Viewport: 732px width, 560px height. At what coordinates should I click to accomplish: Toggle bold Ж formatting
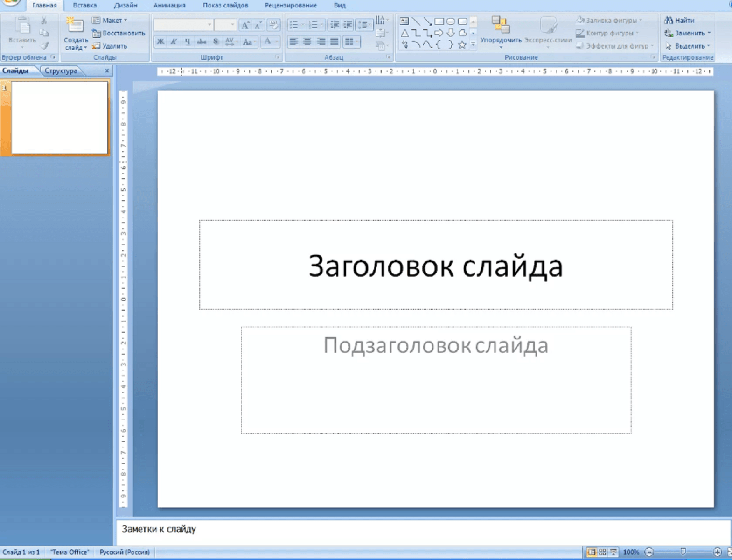(x=160, y=42)
